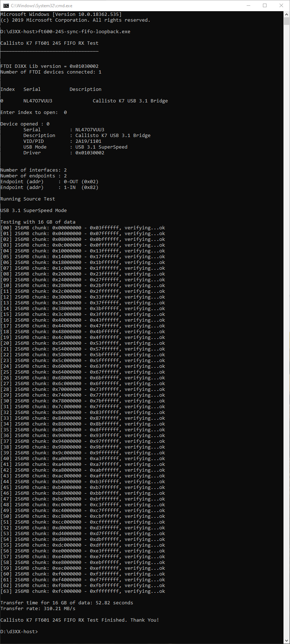
Task: Click the USB 3.1 SuperSpeed mode value
Action: pos(101,147)
